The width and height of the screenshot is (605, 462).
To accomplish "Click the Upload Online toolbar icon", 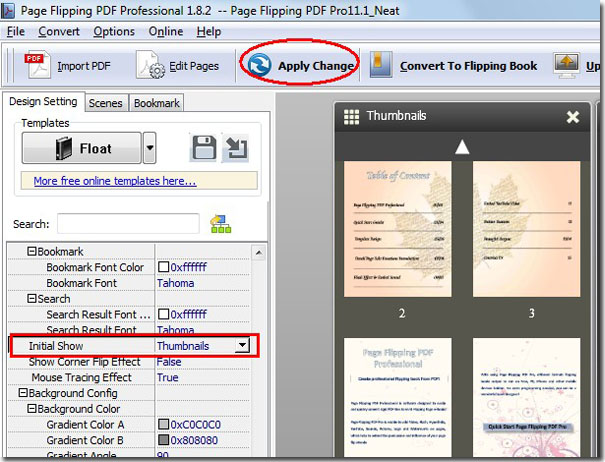I will tap(566, 65).
